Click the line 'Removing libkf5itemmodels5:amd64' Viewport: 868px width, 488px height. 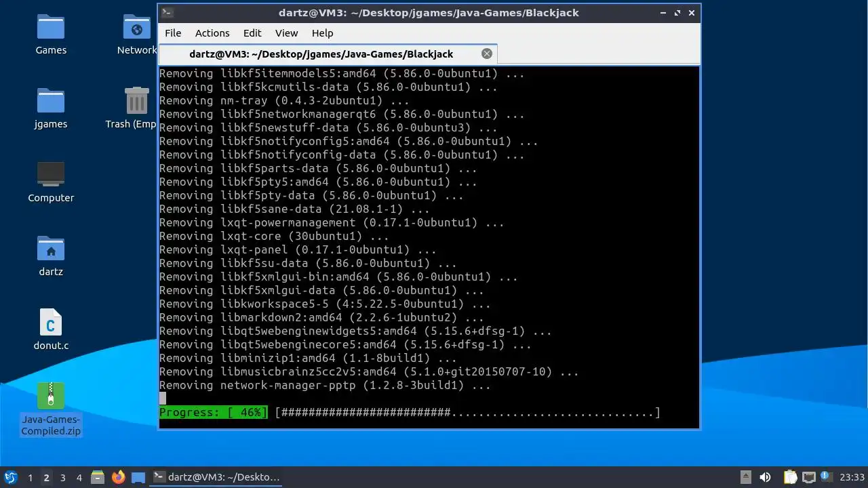click(342, 73)
